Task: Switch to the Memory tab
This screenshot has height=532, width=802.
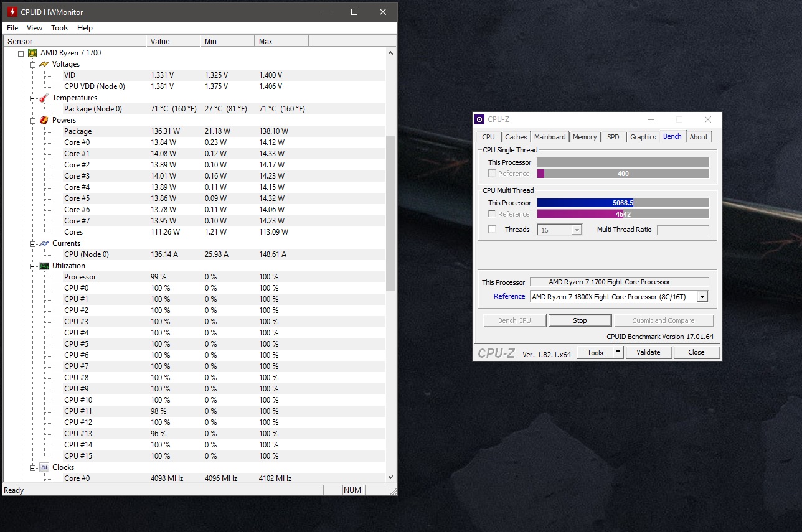Action: click(585, 137)
